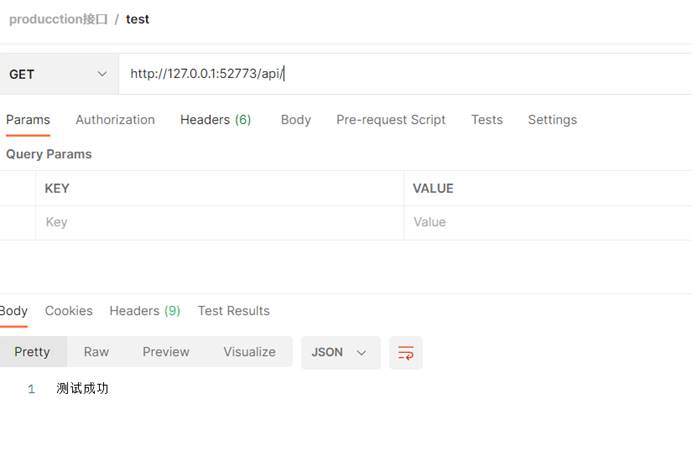Screen dimensions: 692x466
Task: Click the response text 测试成功
Action: coord(83,389)
